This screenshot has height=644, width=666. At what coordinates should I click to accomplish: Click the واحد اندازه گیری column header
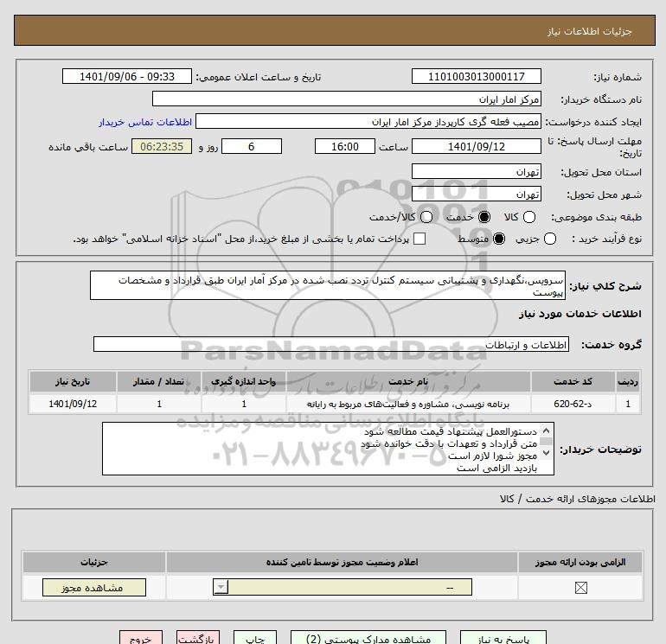click(x=244, y=381)
